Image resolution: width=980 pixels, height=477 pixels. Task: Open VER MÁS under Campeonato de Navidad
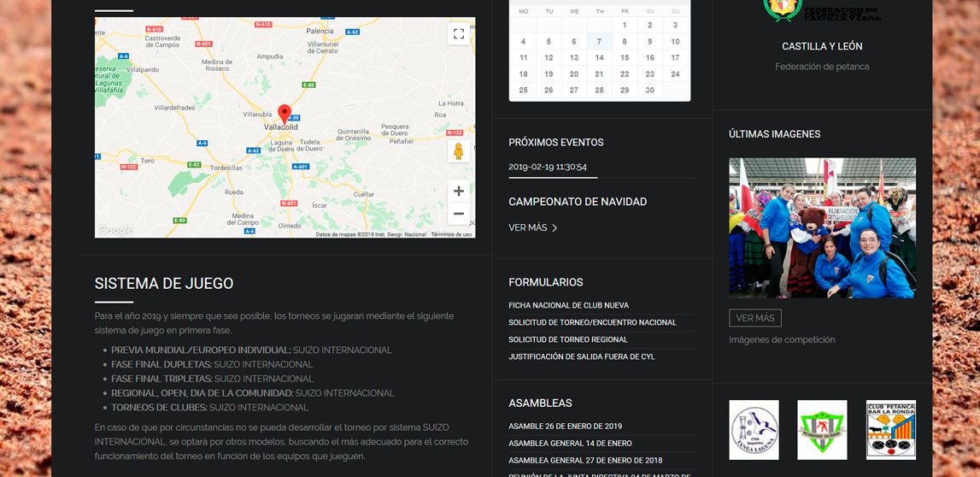tap(532, 227)
